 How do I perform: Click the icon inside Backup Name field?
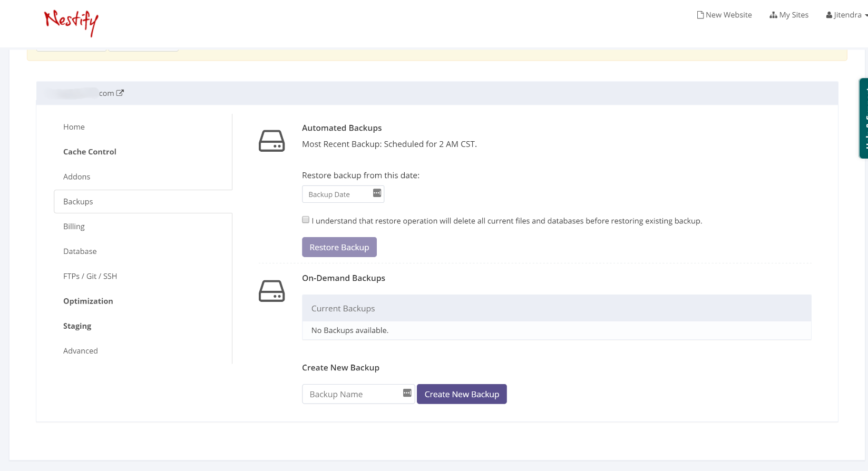pyautogui.click(x=407, y=393)
